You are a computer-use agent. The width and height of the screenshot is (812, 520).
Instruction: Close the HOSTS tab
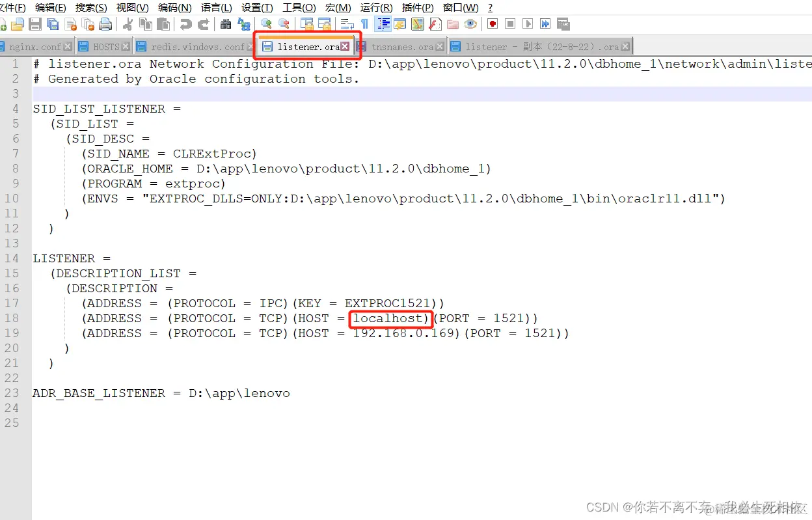coord(126,47)
